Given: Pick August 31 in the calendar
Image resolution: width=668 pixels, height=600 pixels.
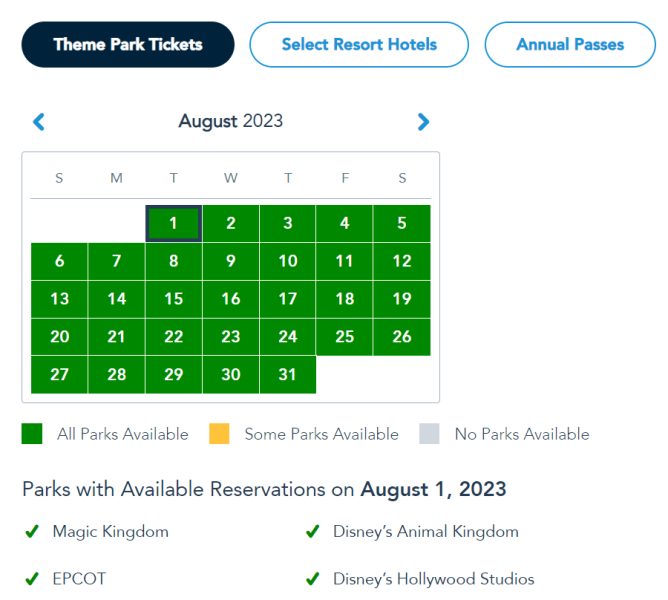Looking at the screenshot, I should [288, 375].
